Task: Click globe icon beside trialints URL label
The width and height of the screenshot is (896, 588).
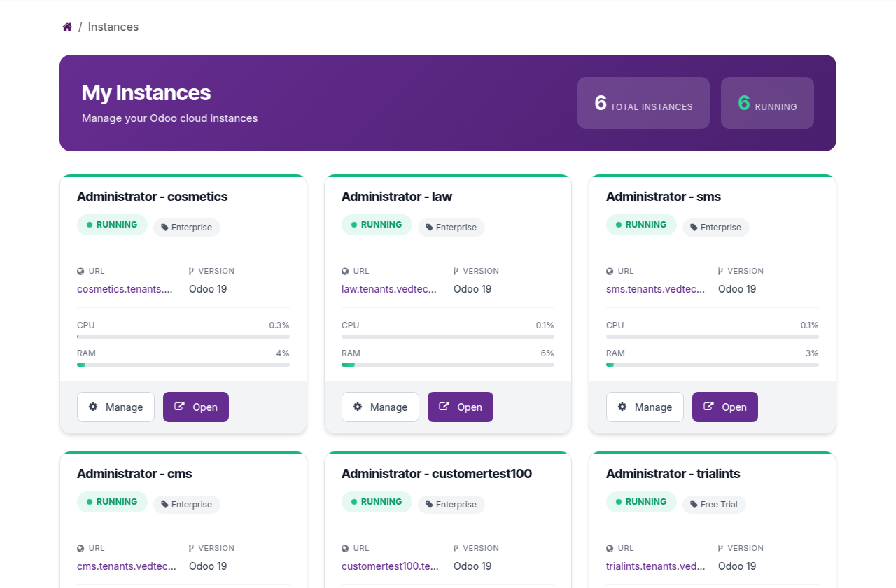Action: 610,548
